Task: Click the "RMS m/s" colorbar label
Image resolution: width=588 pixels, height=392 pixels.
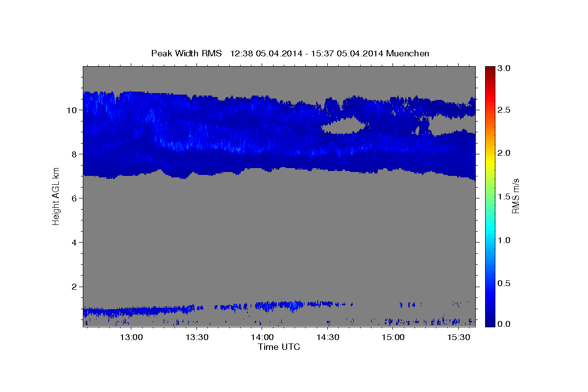Action: pos(515,196)
